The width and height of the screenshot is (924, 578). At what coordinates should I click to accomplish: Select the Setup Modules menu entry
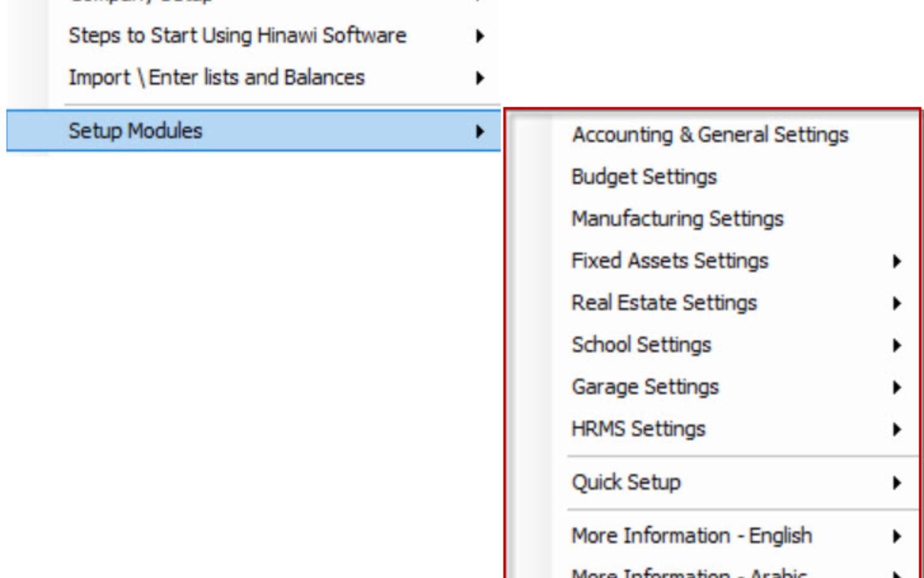pos(253,131)
